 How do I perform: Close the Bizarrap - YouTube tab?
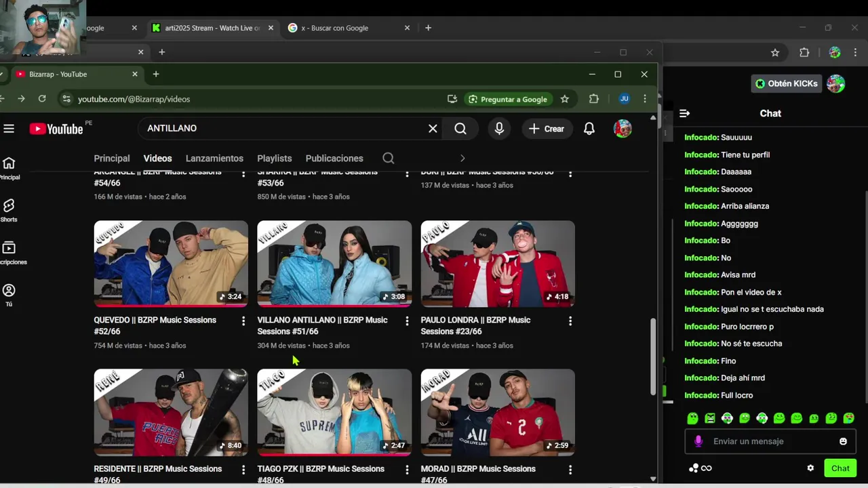pyautogui.click(x=135, y=74)
